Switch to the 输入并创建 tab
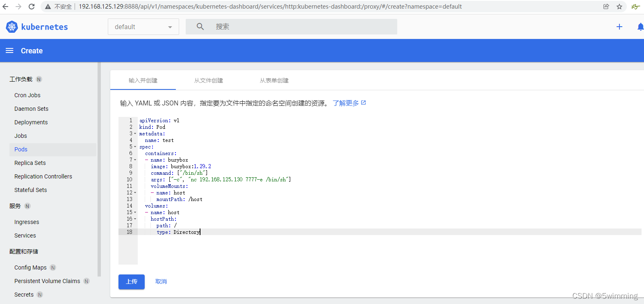 pos(143,80)
